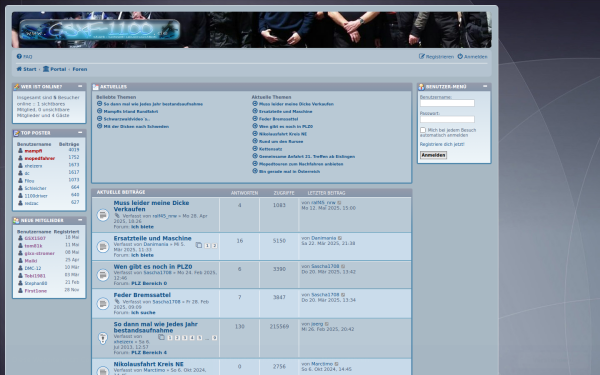Open forum PLZ Bereich 4
This screenshot has height=375, width=600.
[149, 353]
